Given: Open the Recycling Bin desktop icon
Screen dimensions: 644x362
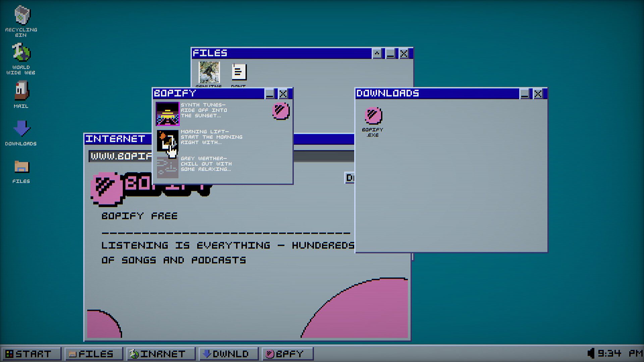Looking at the screenshot, I should pyautogui.click(x=21, y=16).
